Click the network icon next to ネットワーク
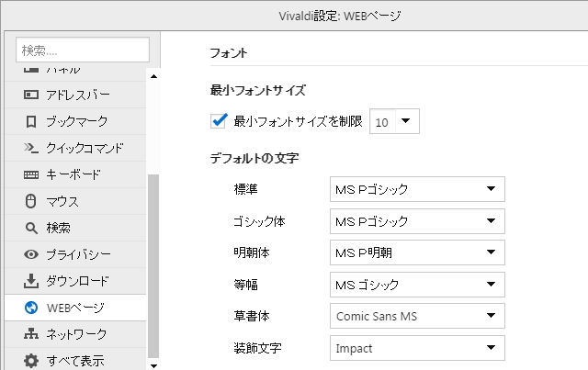The height and width of the screenshot is (370, 588). point(30,333)
